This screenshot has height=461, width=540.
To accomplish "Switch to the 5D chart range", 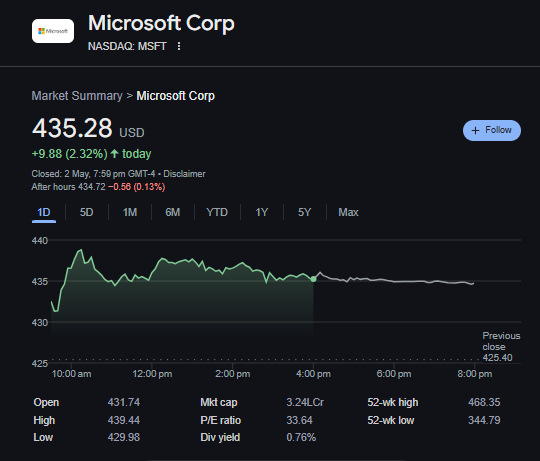I will 86,212.
